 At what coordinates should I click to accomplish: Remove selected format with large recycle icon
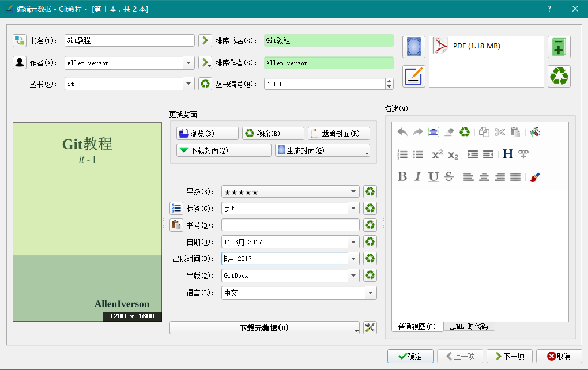[559, 76]
